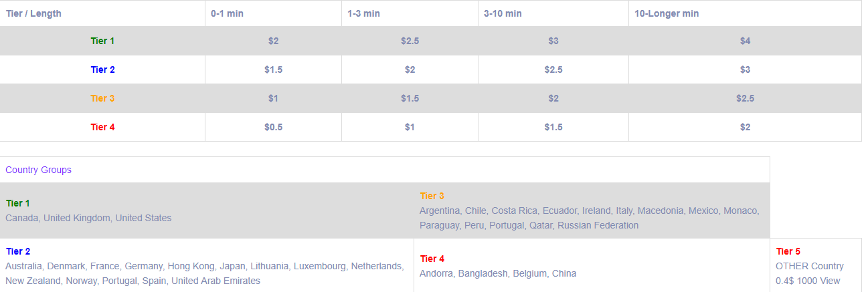868x292 pixels.
Task: Click the orange Tier 3 row label
Action: [102, 98]
